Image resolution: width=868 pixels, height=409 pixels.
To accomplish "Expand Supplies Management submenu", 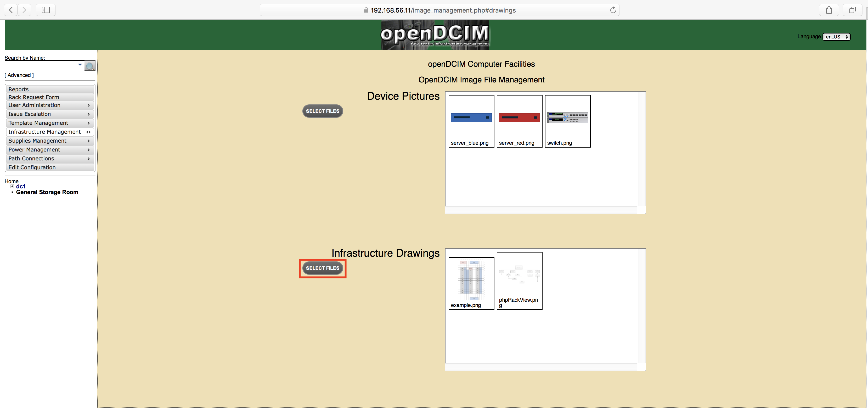I will [x=50, y=141].
